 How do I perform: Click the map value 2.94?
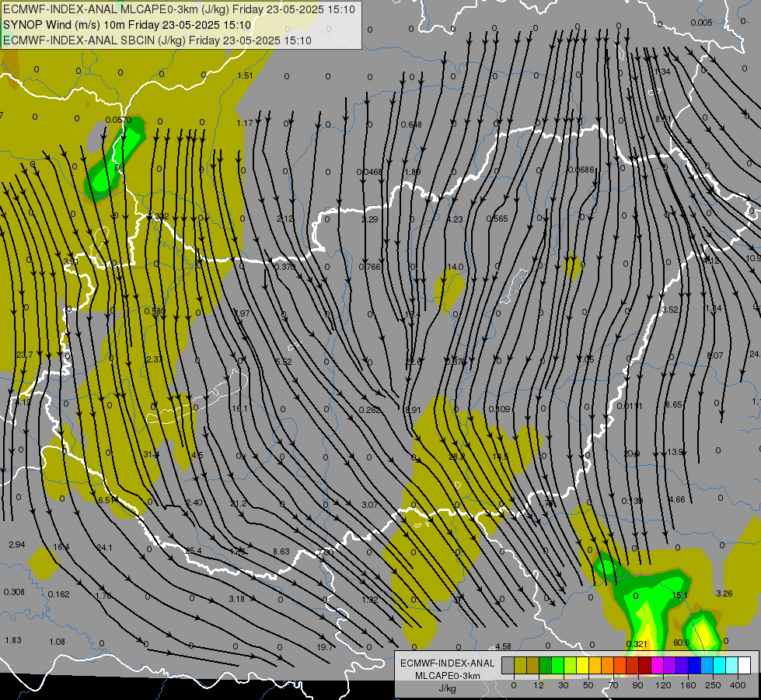point(16,544)
